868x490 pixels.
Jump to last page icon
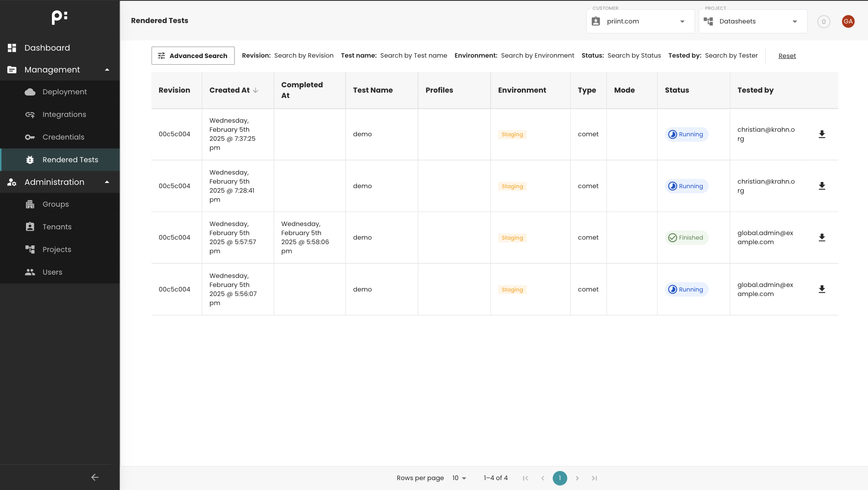tap(594, 478)
